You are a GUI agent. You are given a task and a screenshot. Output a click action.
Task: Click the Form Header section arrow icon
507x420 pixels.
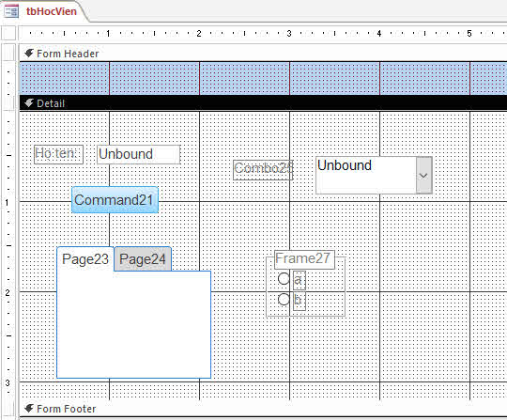(x=29, y=53)
